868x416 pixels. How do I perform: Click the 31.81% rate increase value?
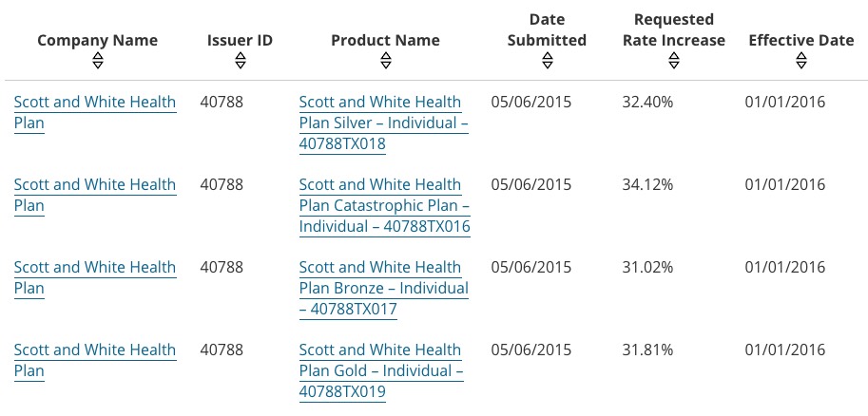click(x=647, y=350)
